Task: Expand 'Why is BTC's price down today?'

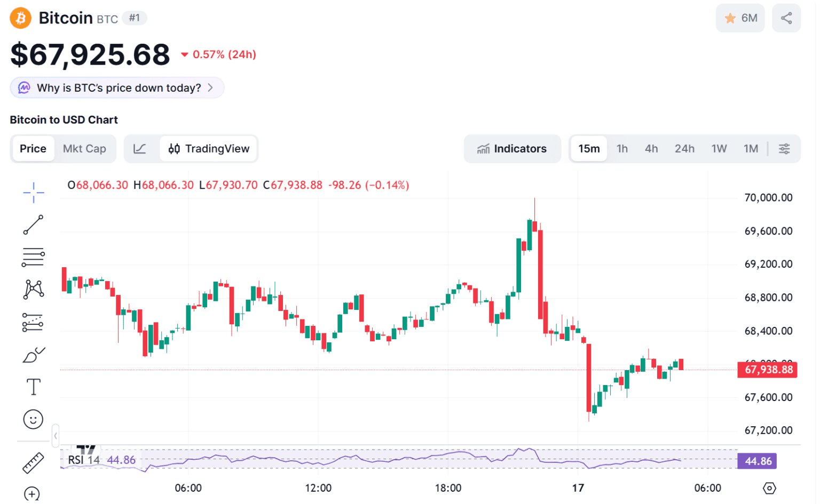Action: click(x=117, y=88)
